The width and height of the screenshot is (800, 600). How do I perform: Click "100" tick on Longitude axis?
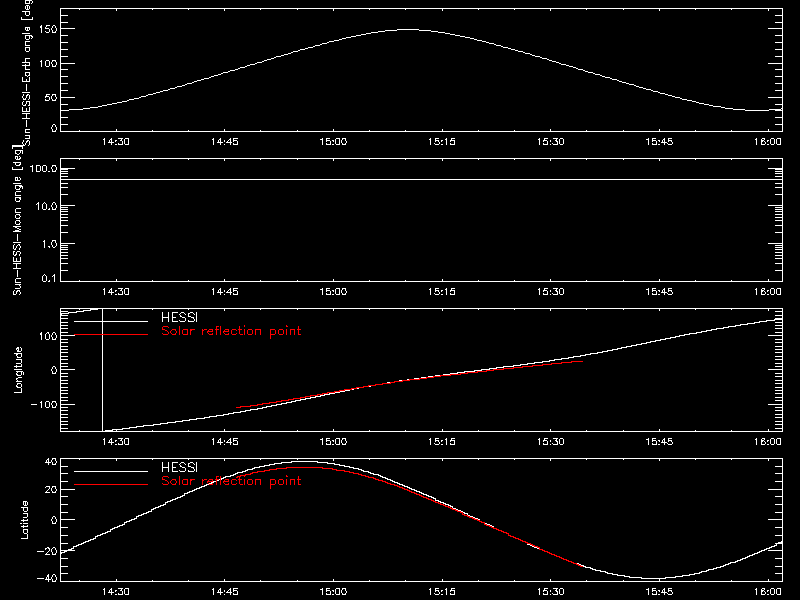pyautogui.click(x=48, y=336)
